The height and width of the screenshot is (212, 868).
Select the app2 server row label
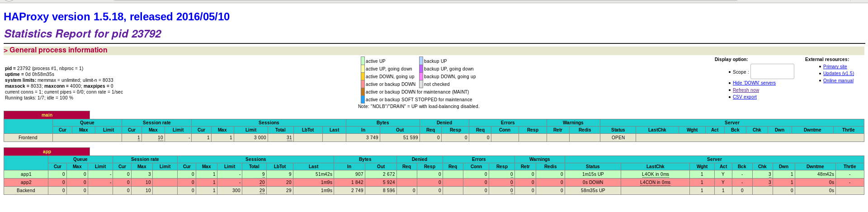point(26,182)
